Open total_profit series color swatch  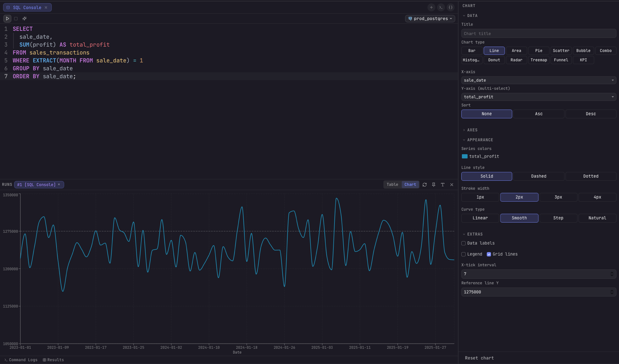(465, 156)
